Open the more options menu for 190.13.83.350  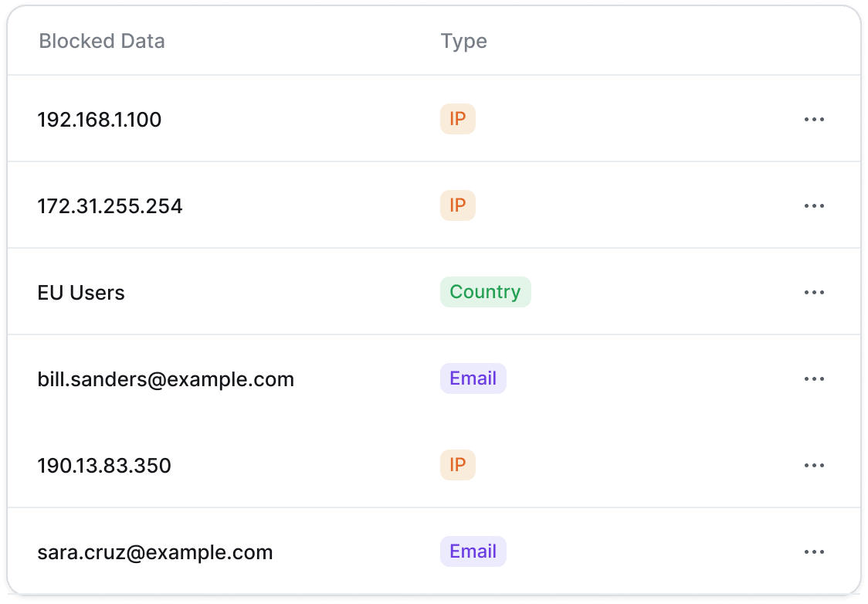(814, 465)
